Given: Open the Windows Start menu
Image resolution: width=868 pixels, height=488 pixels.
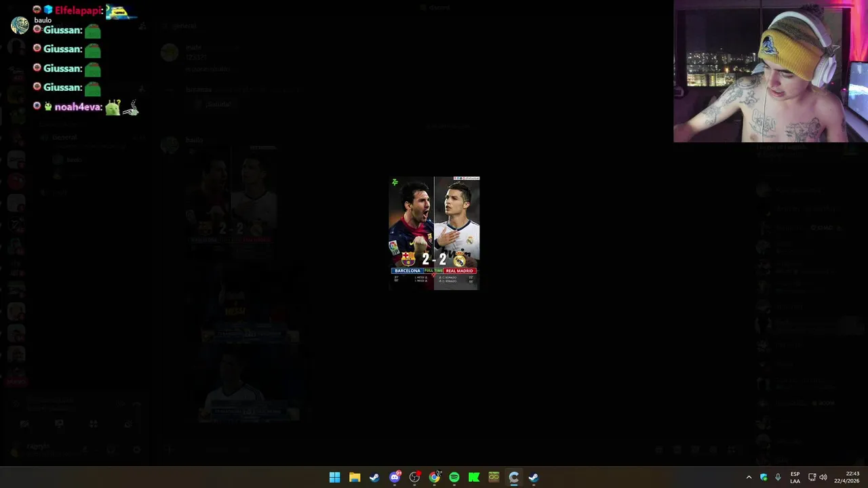Looking at the screenshot, I should point(334,477).
